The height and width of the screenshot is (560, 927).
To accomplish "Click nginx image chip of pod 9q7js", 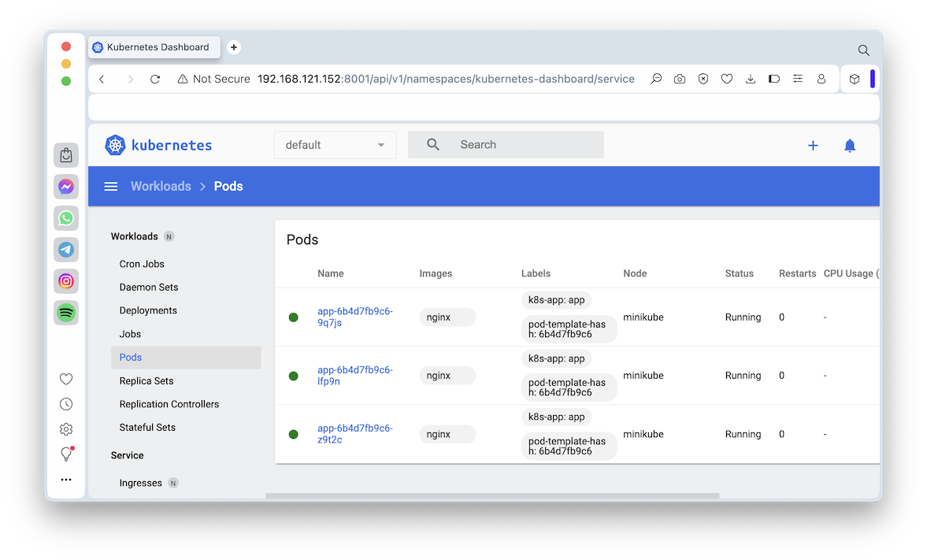I will point(447,317).
